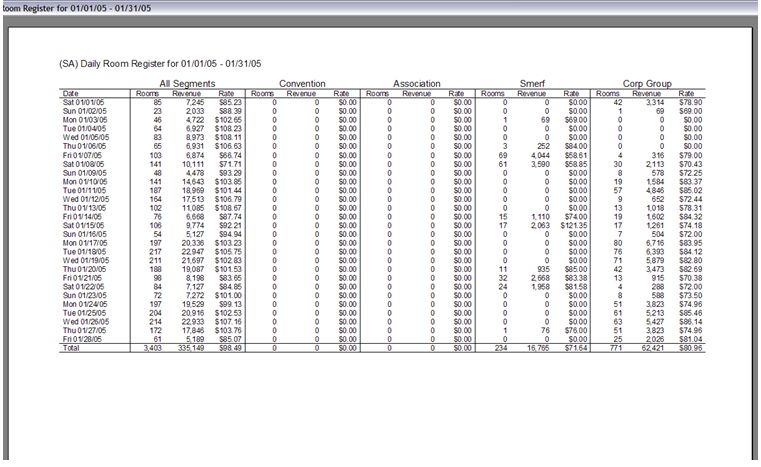Screen dimensions: 761x467
Task: Click the Date column header
Action: (70, 93)
